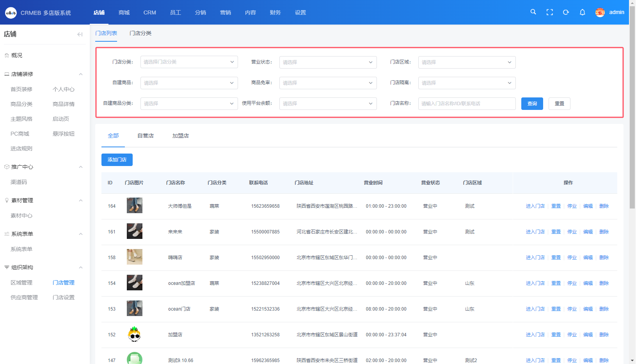Image resolution: width=636 pixels, height=364 pixels.
Task: Open the 门店分类 dropdown
Action: [189, 62]
